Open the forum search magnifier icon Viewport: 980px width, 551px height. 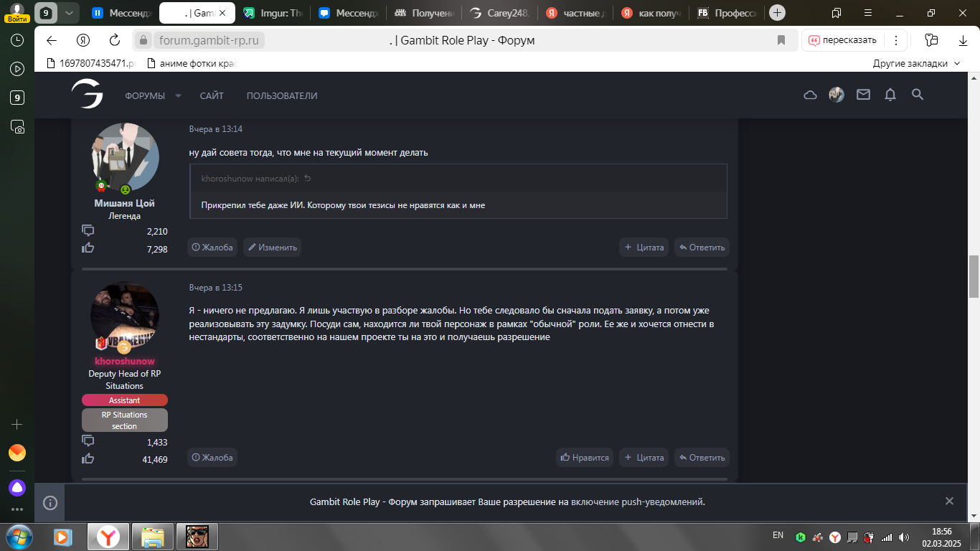[x=917, y=95]
